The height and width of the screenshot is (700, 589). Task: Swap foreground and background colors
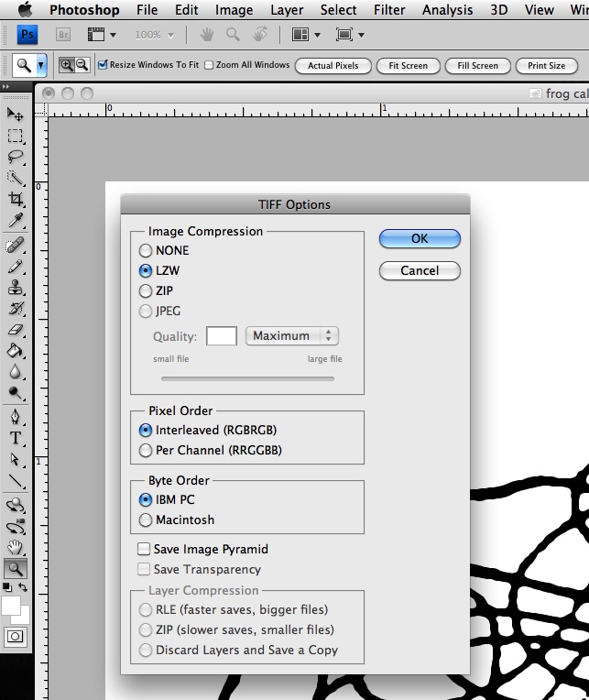point(23,587)
